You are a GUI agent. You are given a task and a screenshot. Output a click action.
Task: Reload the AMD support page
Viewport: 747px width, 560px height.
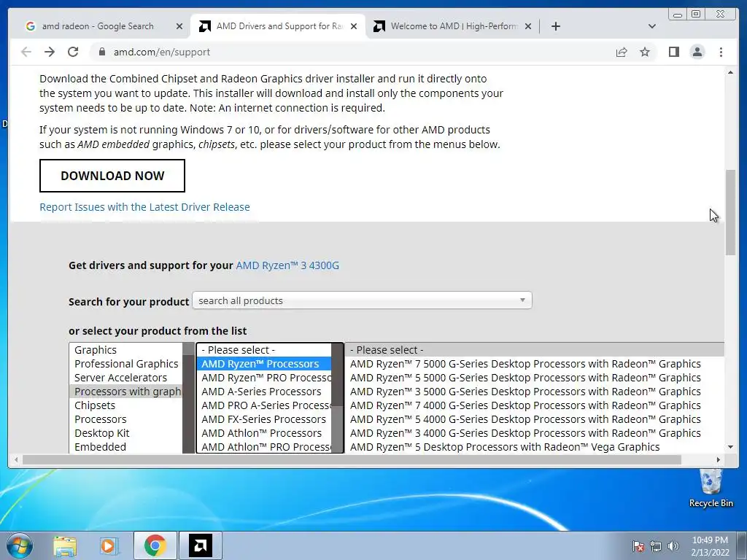73,52
